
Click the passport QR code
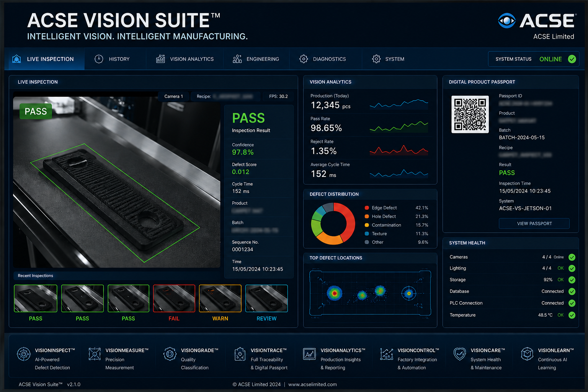pyautogui.click(x=470, y=114)
